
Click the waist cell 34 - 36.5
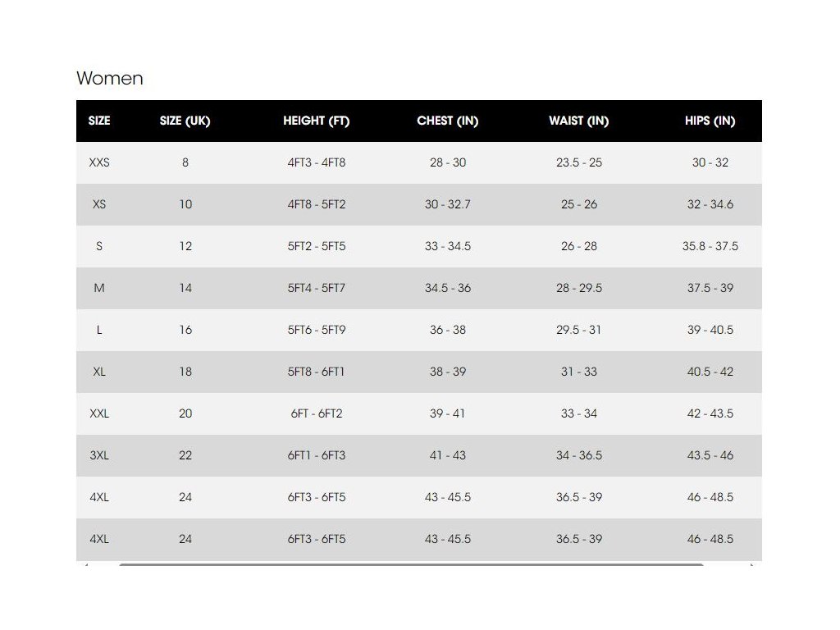pos(579,455)
